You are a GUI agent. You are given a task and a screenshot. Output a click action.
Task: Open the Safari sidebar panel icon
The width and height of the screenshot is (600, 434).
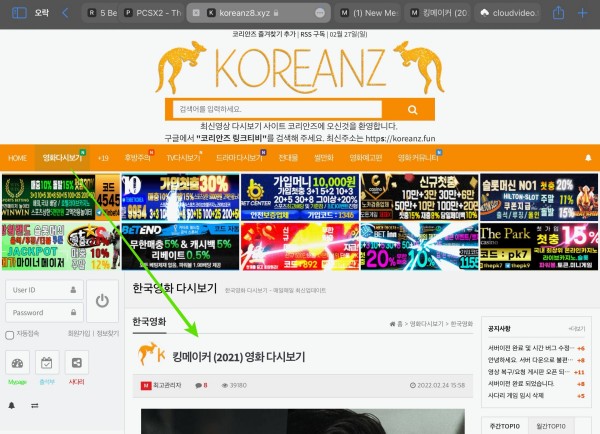(17, 13)
